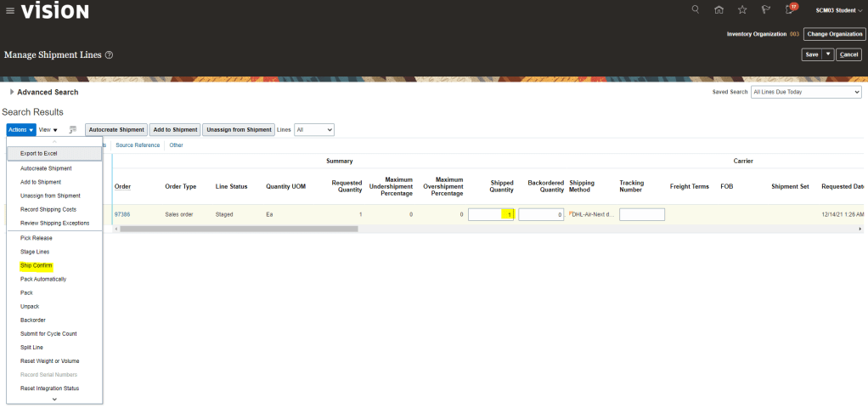Open the View menu dropdown
This screenshot has width=868, height=414.
(48, 130)
